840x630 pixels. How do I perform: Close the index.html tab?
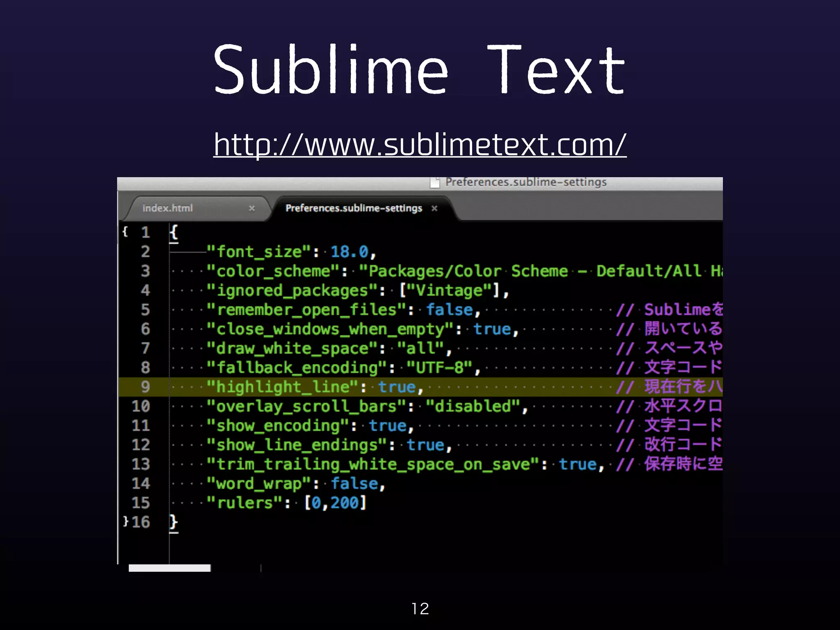(252, 208)
